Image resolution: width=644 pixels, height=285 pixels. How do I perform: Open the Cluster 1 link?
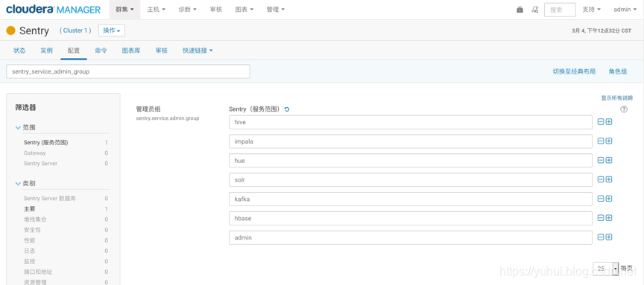(75, 31)
